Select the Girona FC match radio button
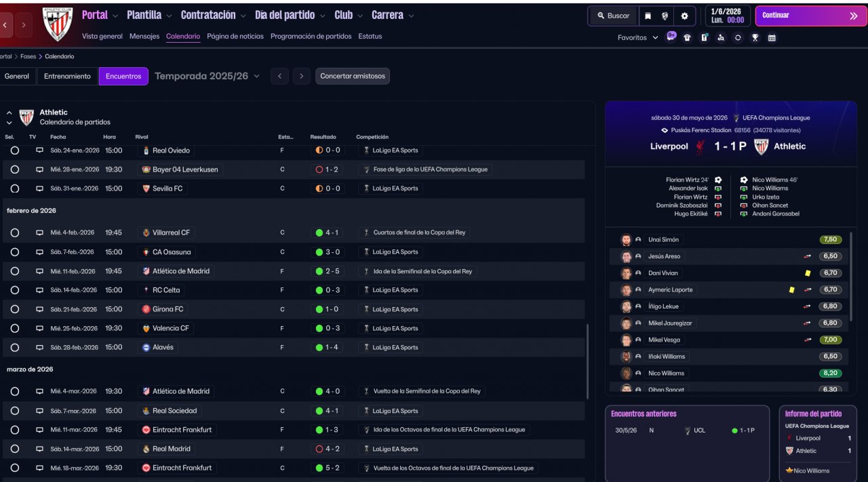The width and height of the screenshot is (868, 482). tap(14, 309)
